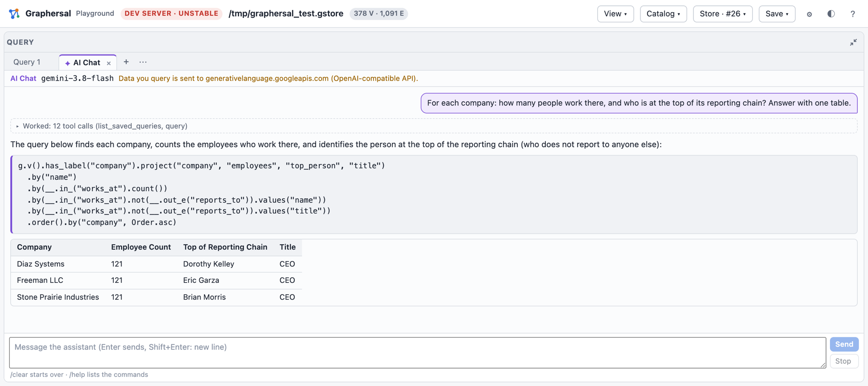The image size is (868, 386).
Task: Toggle dark/light theme icon
Action: (x=831, y=14)
